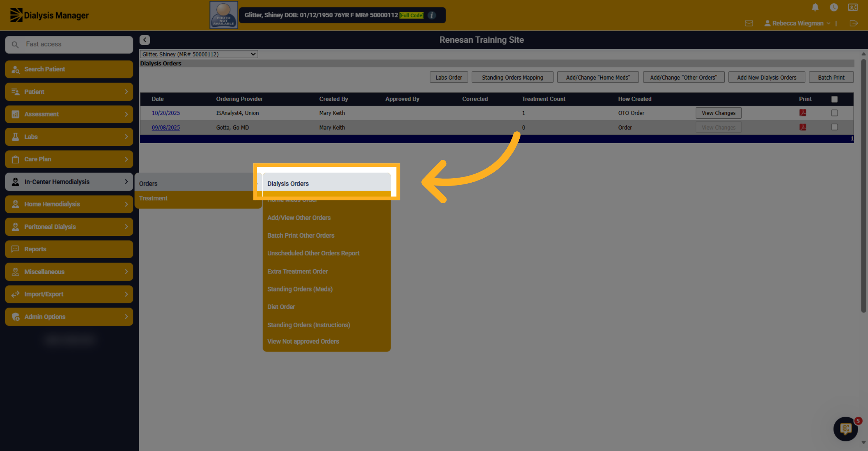The height and width of the screenshot is (451, 868).
Task: Select Diet Order menu item
Action: 281,307
